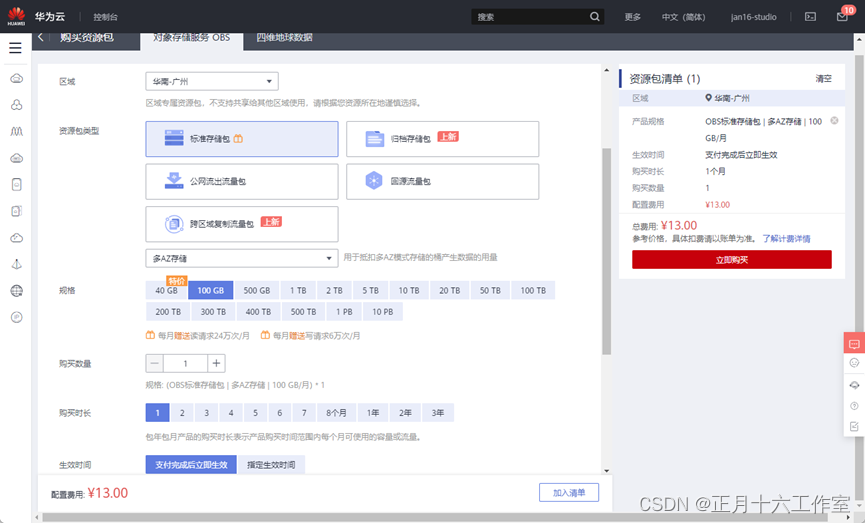Click the top search input box
865x523 pixels.
click(530, 17)
